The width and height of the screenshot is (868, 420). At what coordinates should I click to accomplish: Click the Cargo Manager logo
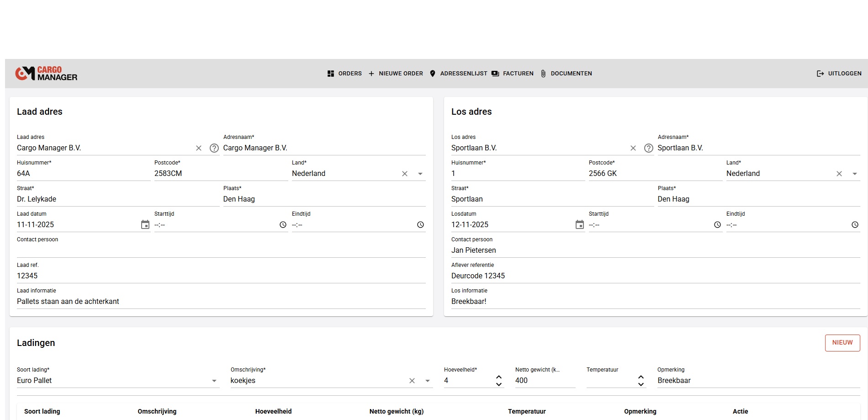tap(46, 74)
